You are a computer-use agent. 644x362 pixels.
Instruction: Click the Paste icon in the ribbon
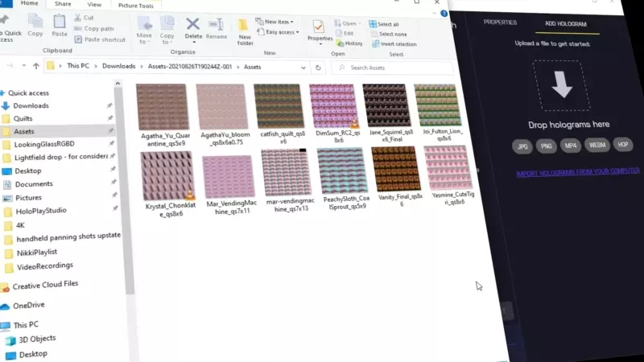(60, 21)
